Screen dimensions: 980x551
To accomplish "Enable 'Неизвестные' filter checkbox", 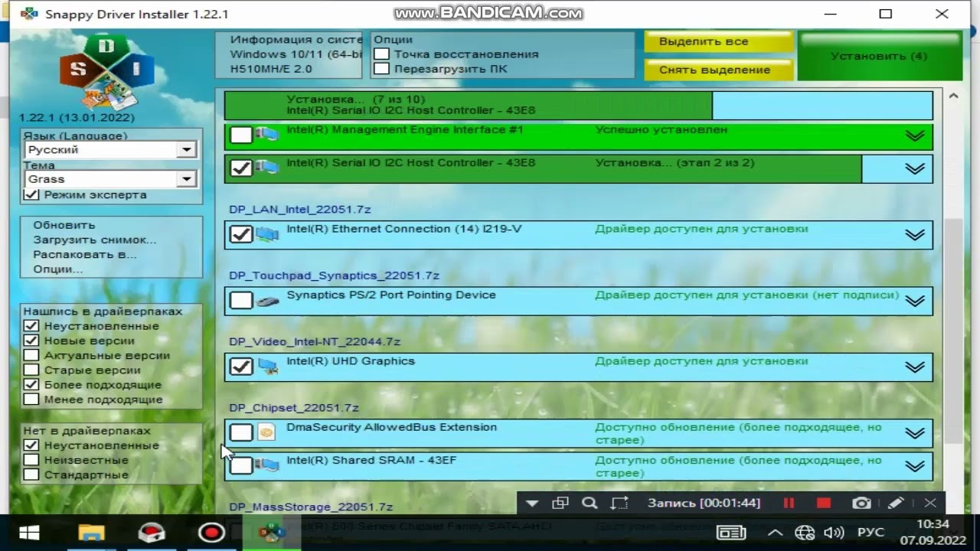I will pos(31,460).
